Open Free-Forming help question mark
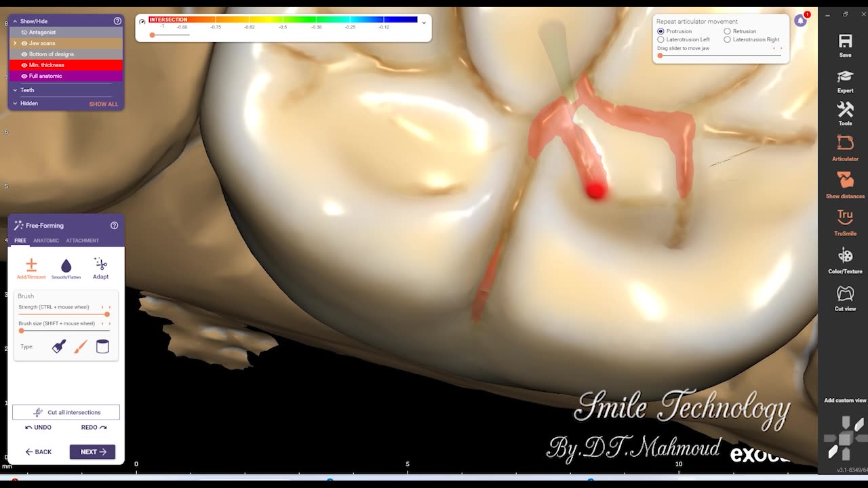868x488 pixels. click(114, 225)
